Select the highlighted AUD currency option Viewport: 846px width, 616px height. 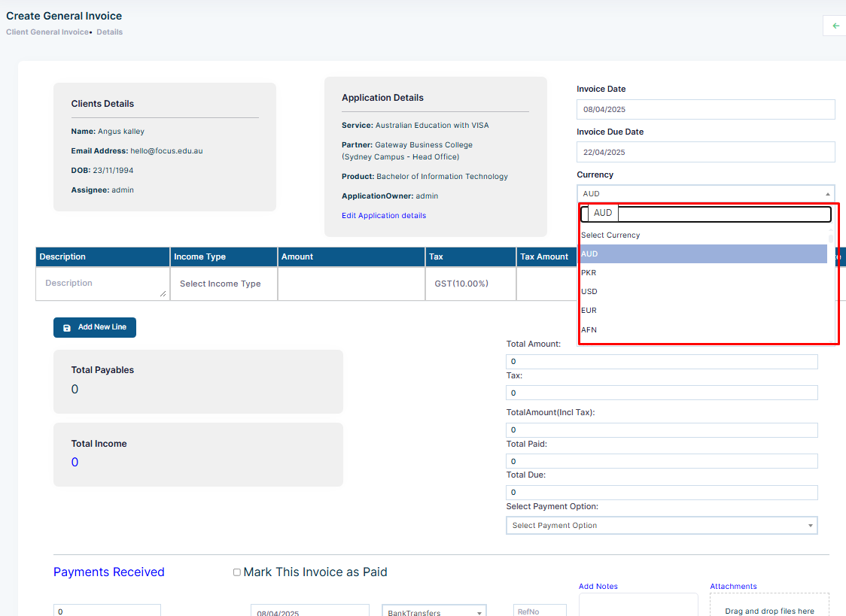pyautogui.click(x=703, y=253)
